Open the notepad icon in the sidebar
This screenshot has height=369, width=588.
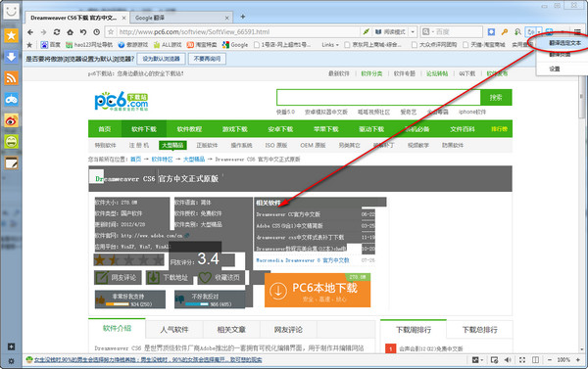coord(11,163)
